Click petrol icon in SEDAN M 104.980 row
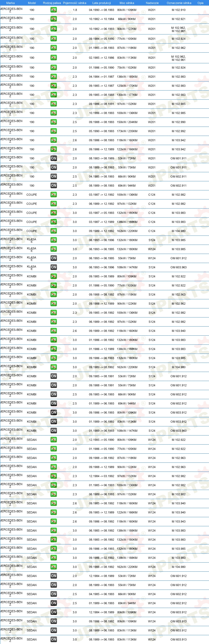 coord(54,567)
